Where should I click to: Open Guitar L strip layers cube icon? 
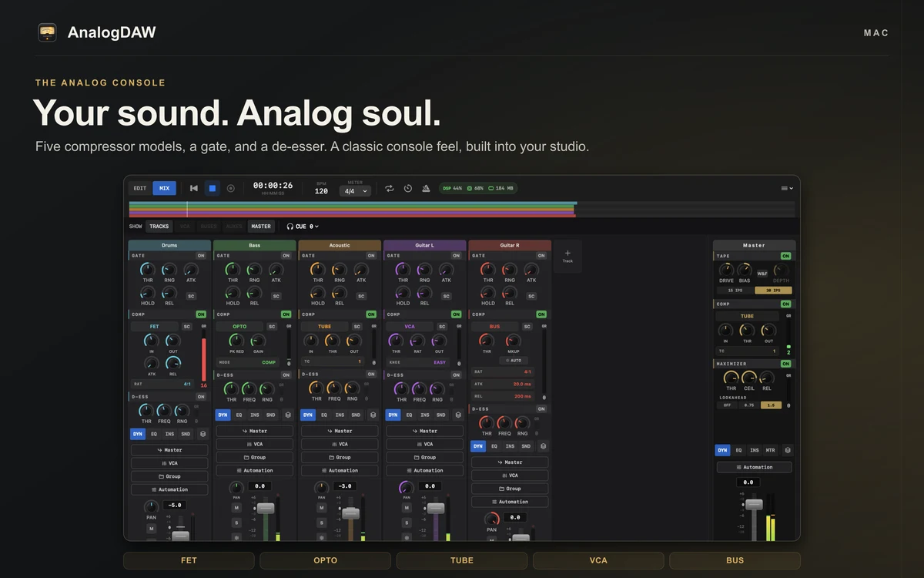(x=458, y=415)
